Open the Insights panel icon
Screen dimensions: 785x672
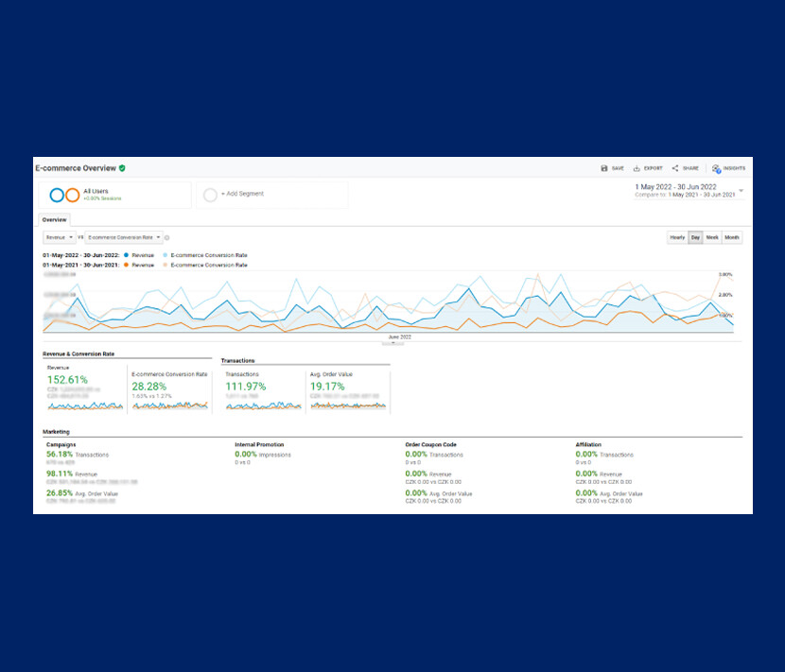click(717, 168)
